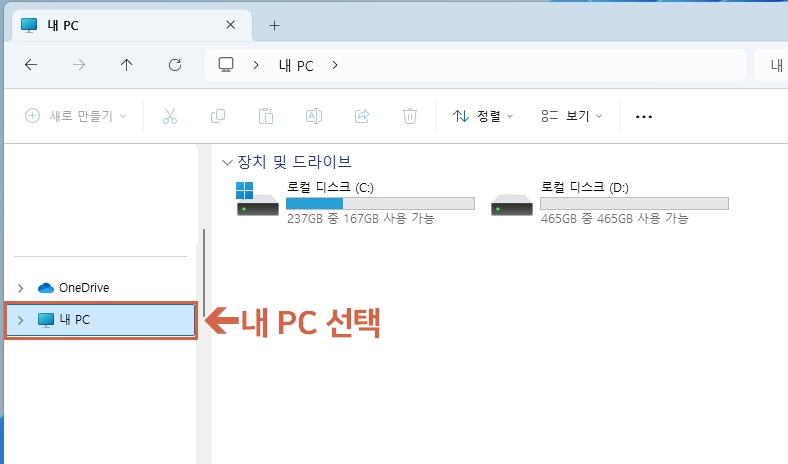Open the 보기 view dropdown

coord(571,116)
